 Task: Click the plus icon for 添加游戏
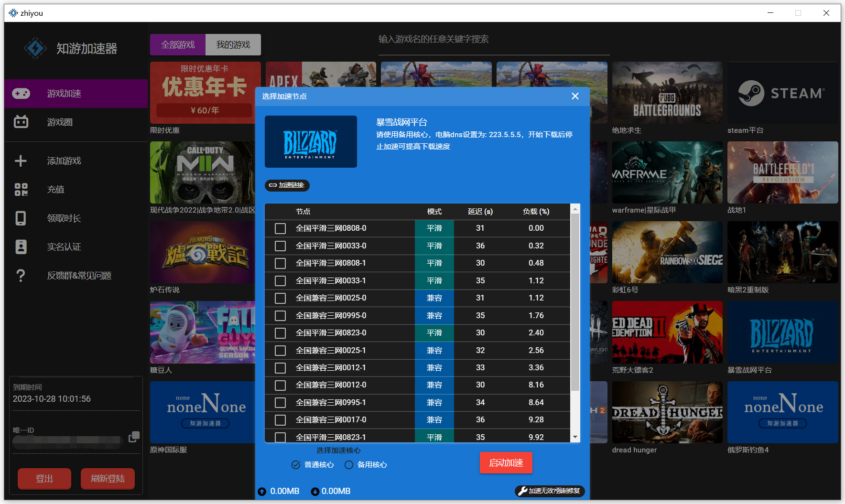coord(21,161)
